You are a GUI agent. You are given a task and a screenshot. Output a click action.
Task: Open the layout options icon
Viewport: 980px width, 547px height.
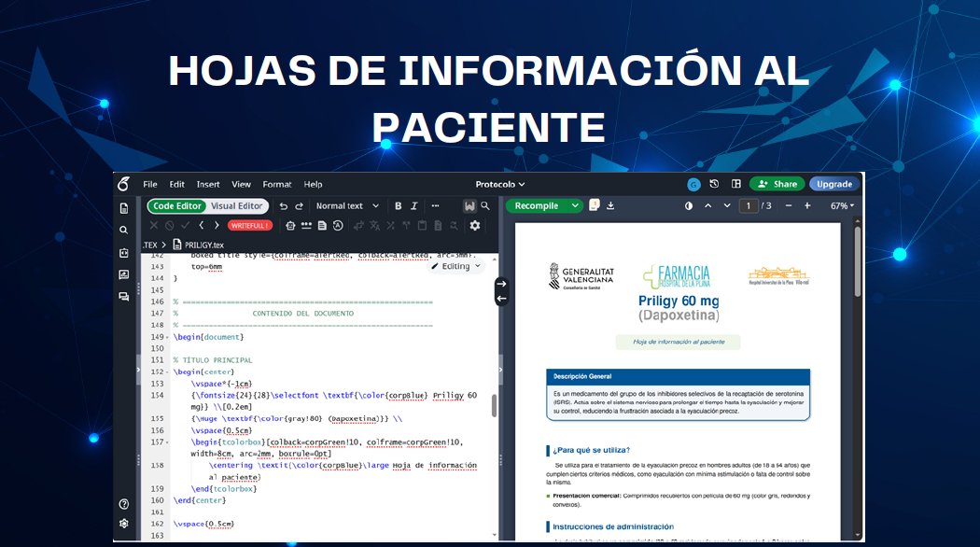[736, 184]
